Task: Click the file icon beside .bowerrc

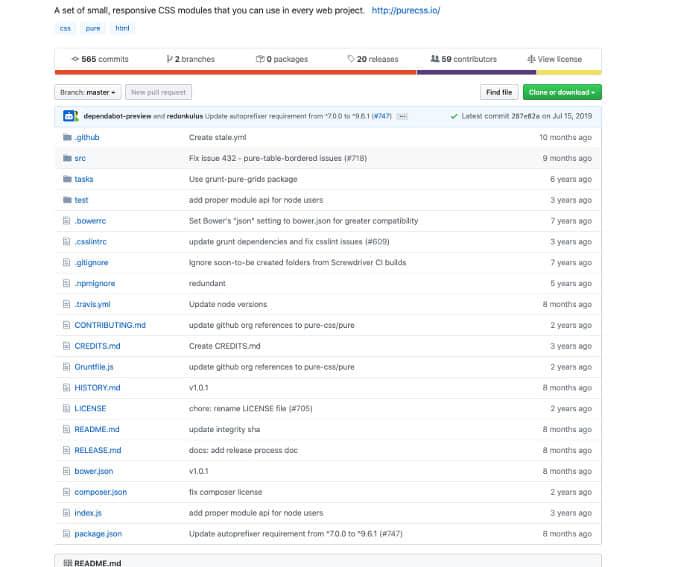Action: click(65, 221)
